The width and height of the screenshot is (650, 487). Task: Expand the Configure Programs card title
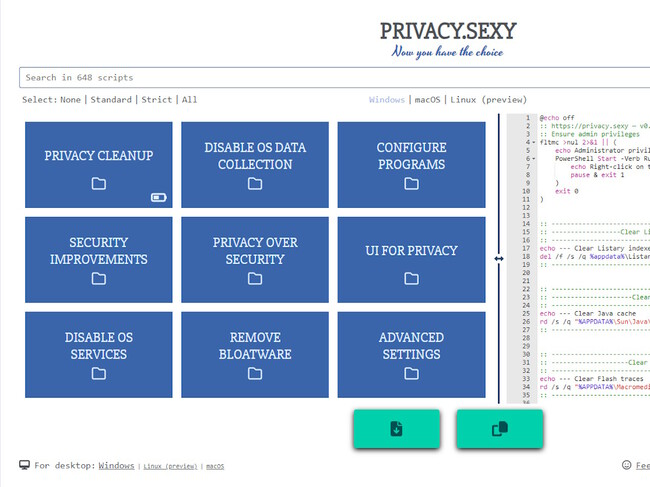411,156
